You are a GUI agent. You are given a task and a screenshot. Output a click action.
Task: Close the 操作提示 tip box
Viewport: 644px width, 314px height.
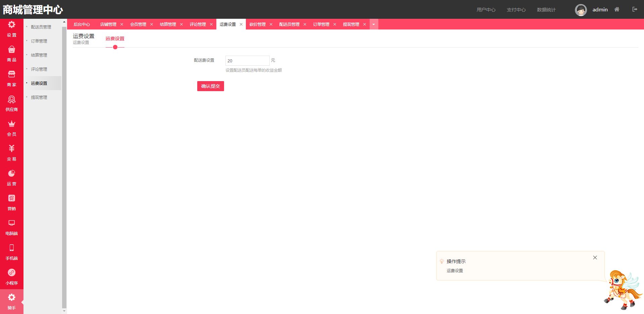(595, 258)
